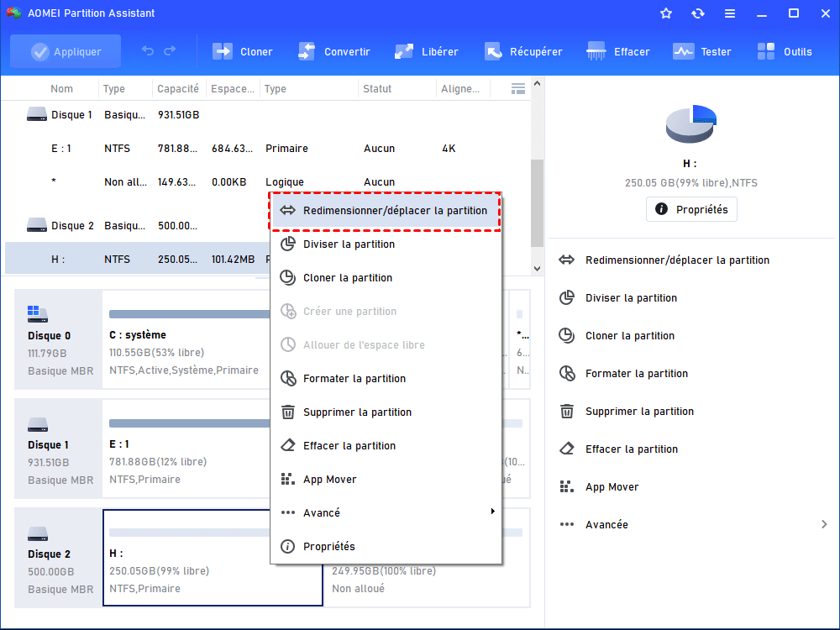Click the list scrollbar down arrow
Viewport: 840px width, 630px height.
click(537, 269)
